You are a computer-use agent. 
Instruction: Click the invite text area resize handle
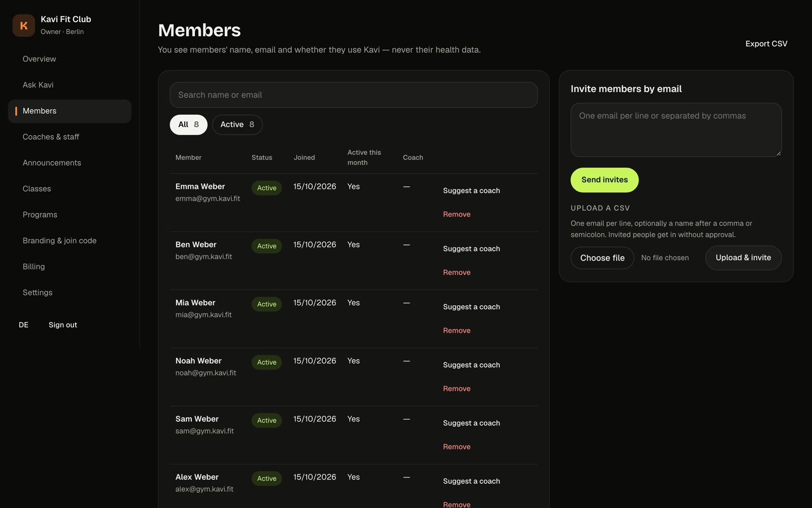(x=778, y=153)
